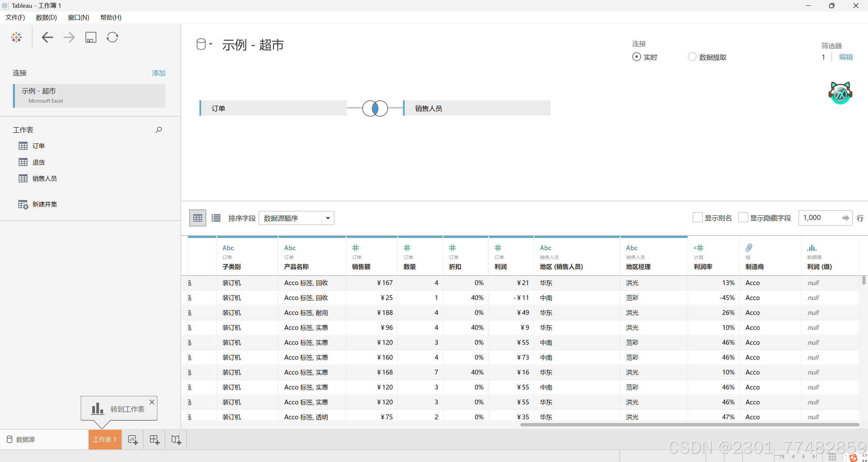Click the save icon in toolbar

coord(91,37)
